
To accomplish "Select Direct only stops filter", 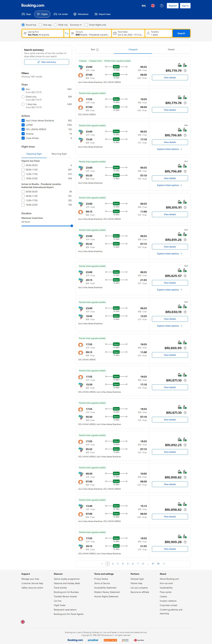I will 23,97.
